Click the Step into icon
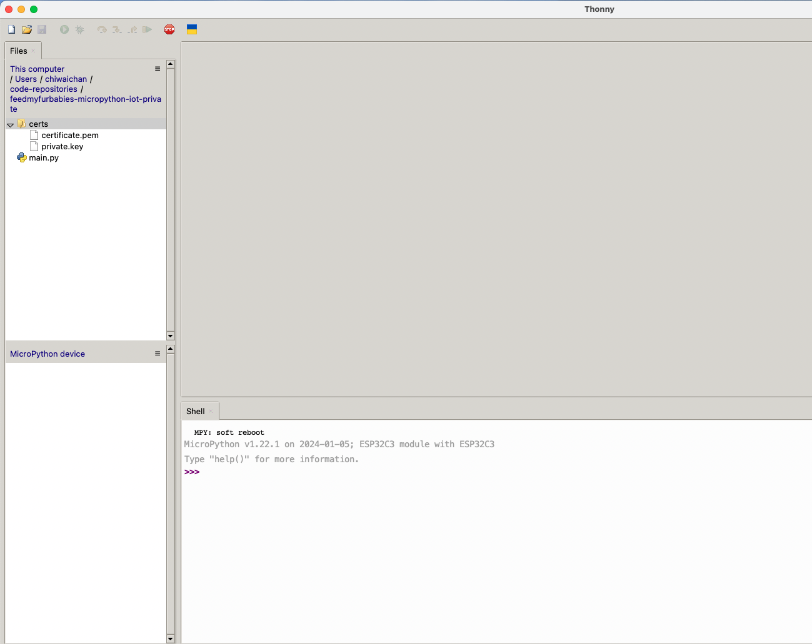The height and width of the screenshot is (644, 812). pyautogui.click(x=117, y=29)
